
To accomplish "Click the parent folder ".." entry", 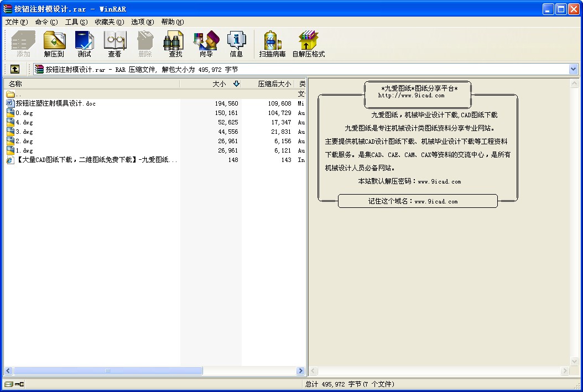I will (x=18, y=94).
